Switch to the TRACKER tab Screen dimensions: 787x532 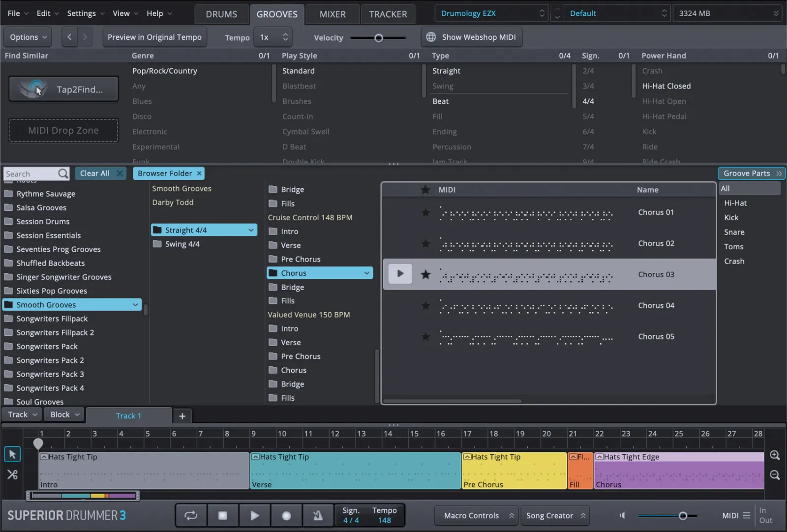388,14
